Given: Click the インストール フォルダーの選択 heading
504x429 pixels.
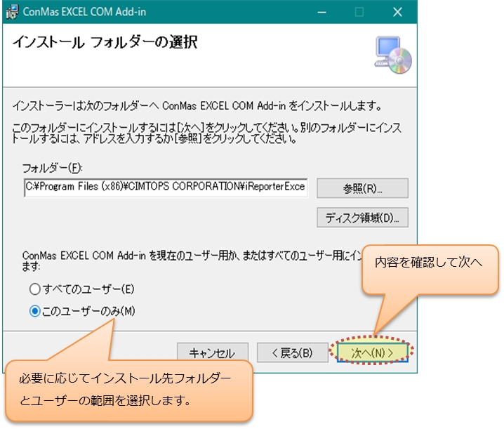Looking at the screenshot, I should [x=105, y=43].
